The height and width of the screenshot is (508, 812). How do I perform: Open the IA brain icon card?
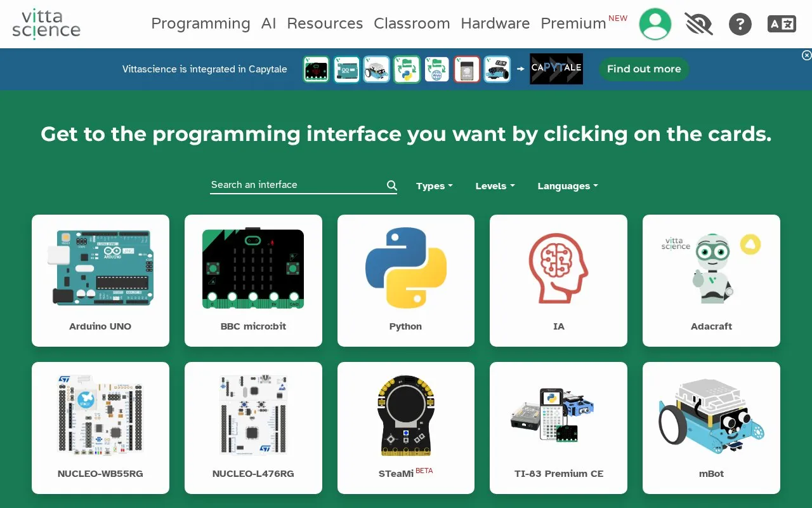[x=558, y=267]
